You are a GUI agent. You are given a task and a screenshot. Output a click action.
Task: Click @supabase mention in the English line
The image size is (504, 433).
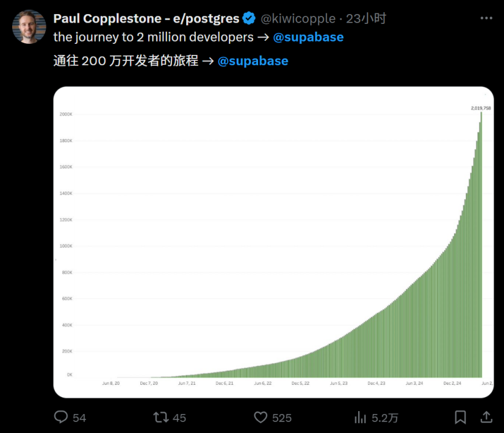coord(308,37)
